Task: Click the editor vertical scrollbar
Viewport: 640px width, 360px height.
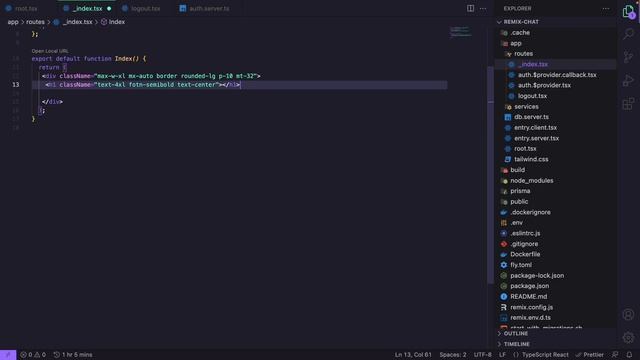Action: tap(491, 174)
